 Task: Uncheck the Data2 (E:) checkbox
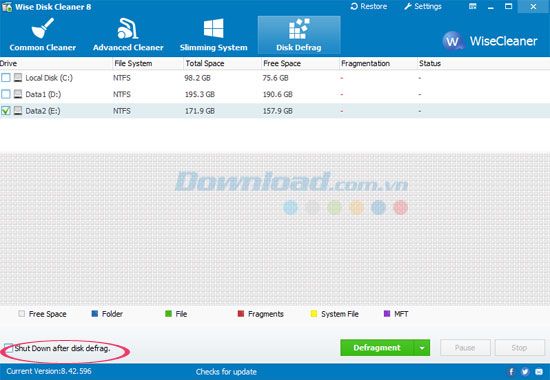tap(6, 111)
